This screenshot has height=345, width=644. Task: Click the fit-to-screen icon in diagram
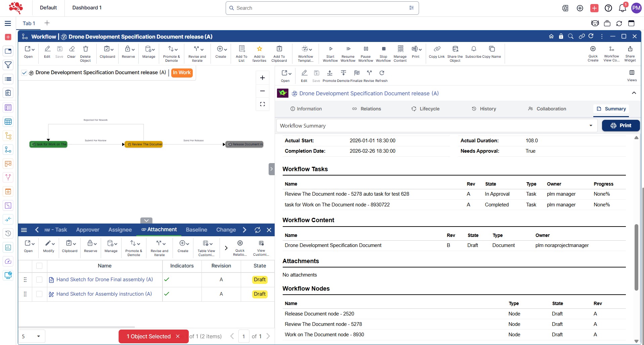(263, 104)
